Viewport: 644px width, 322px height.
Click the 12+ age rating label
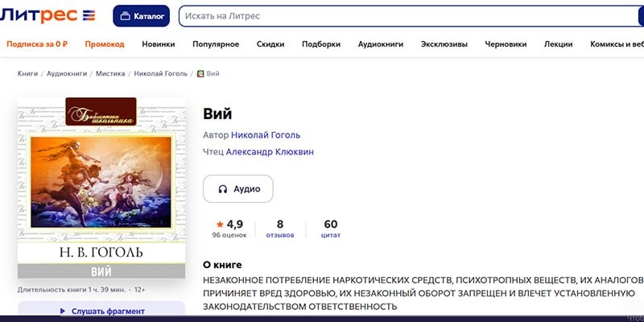[139, 290]
